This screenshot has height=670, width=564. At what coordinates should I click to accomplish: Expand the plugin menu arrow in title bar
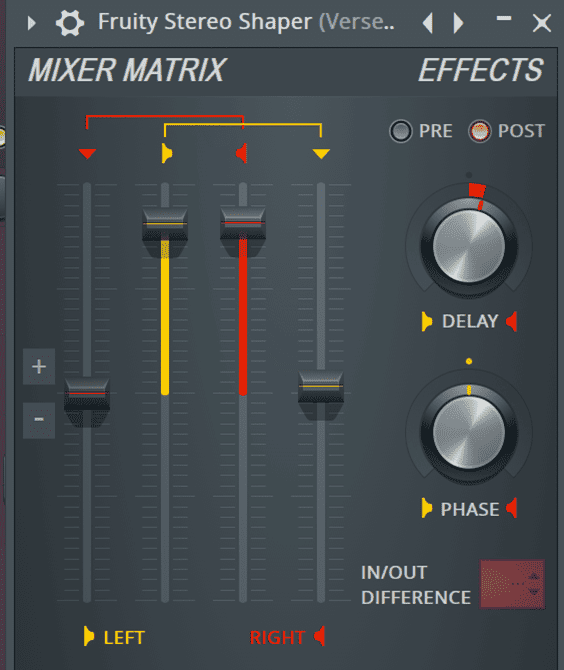point(31,23)
